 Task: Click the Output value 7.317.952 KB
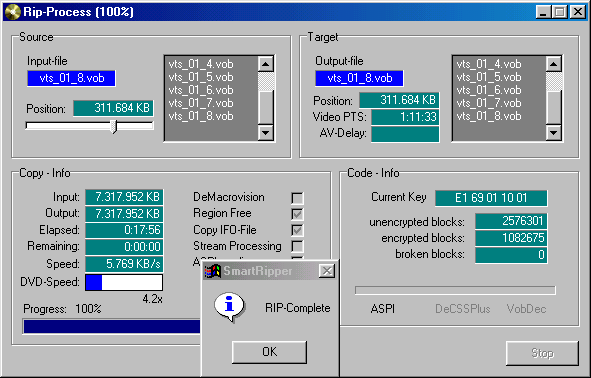click(124, 214)
